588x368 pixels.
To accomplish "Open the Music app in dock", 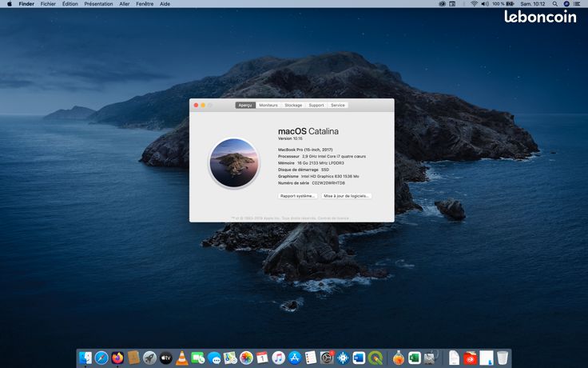I will click(x=279, y=358).
